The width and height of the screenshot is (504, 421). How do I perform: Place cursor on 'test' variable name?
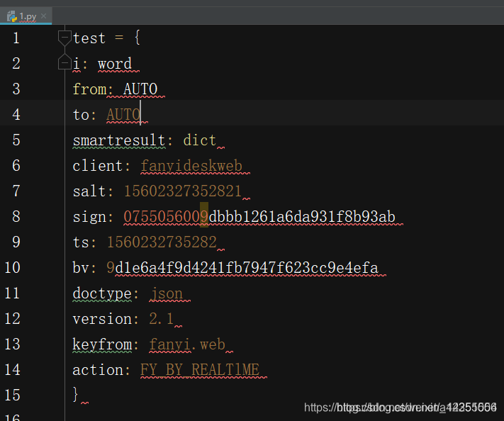point(89,38)
